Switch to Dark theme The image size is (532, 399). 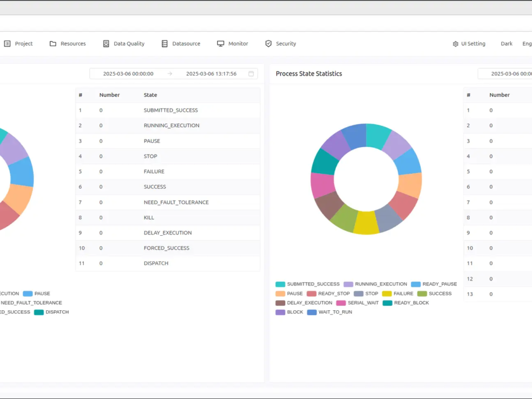(506, 44)
